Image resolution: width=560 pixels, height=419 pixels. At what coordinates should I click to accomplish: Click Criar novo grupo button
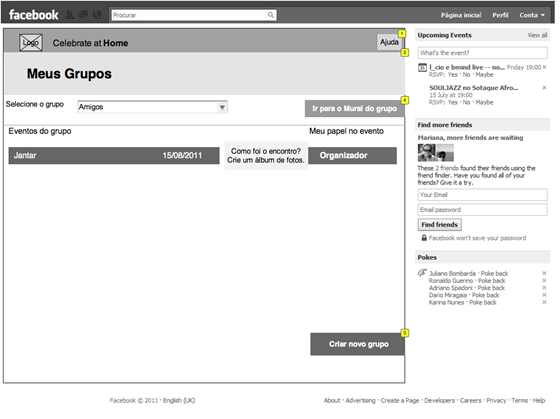[x=358, y=344]
